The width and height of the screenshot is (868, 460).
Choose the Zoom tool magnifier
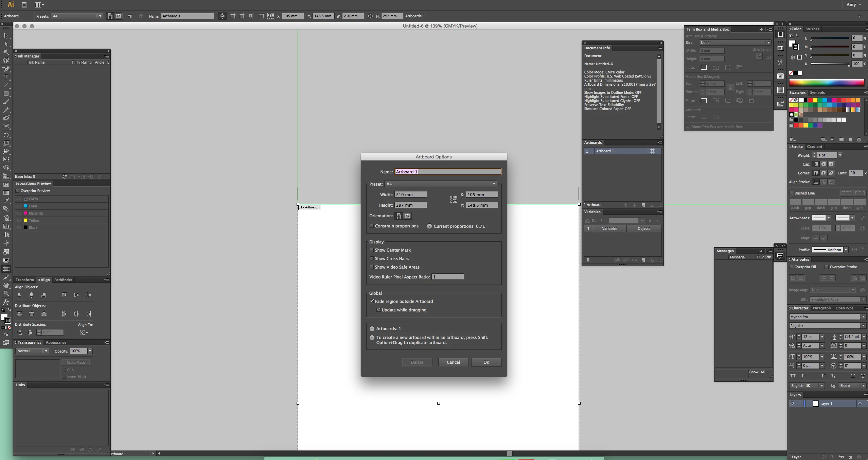(6, 293)
